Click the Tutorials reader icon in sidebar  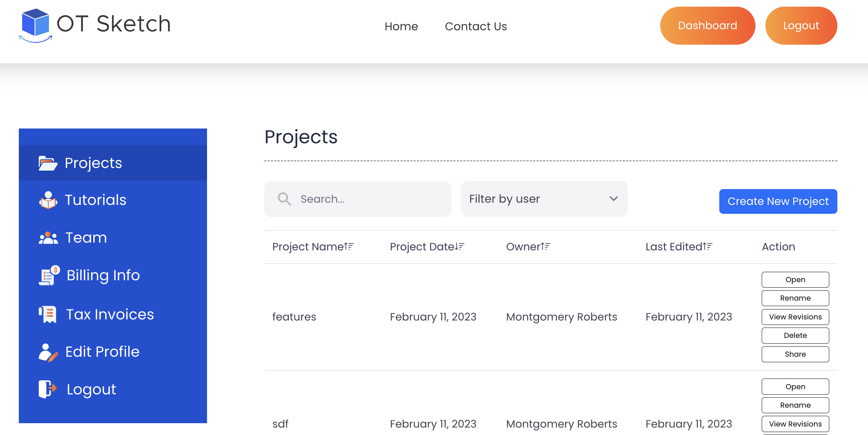48,200
